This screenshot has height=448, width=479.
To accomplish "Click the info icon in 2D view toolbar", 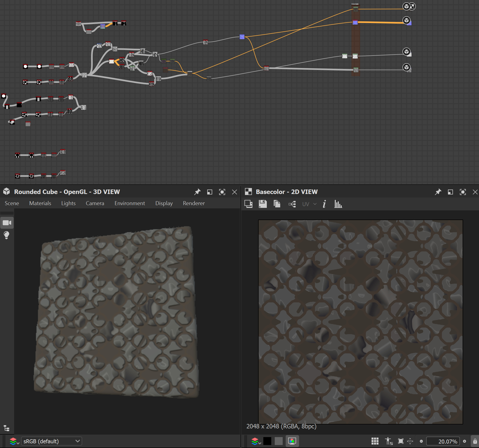I will 324,204.
